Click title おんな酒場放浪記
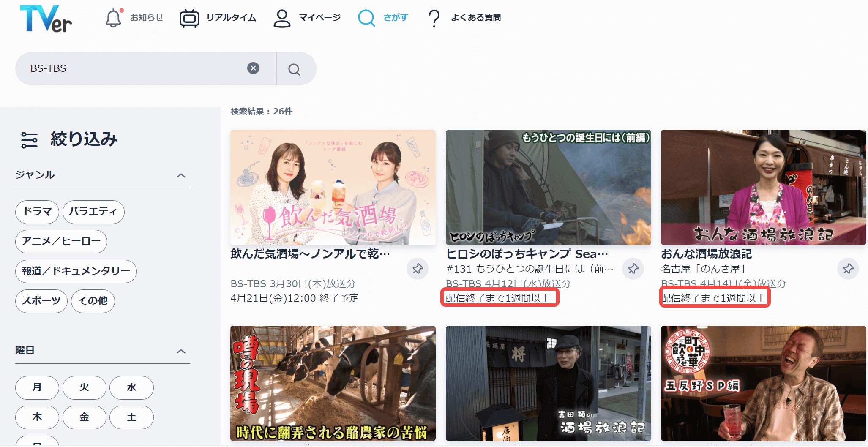868x447 pixels. point(707,254)
